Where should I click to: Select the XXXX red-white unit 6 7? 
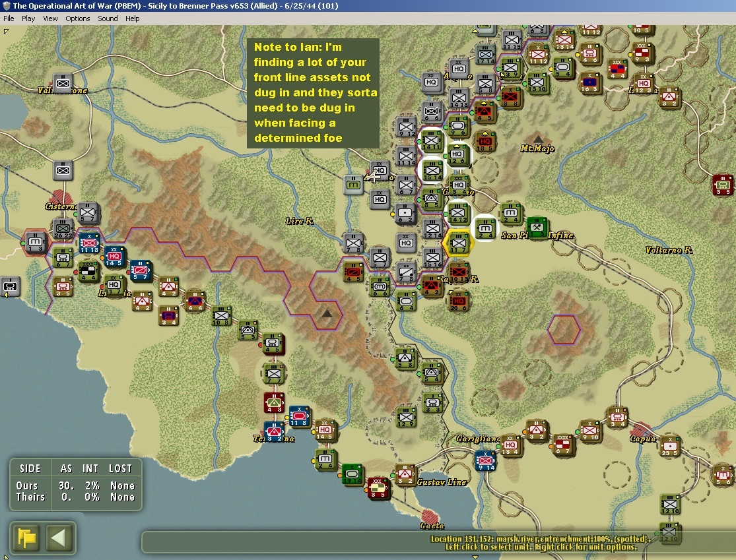pyautogui.click(x=563, y=445)
